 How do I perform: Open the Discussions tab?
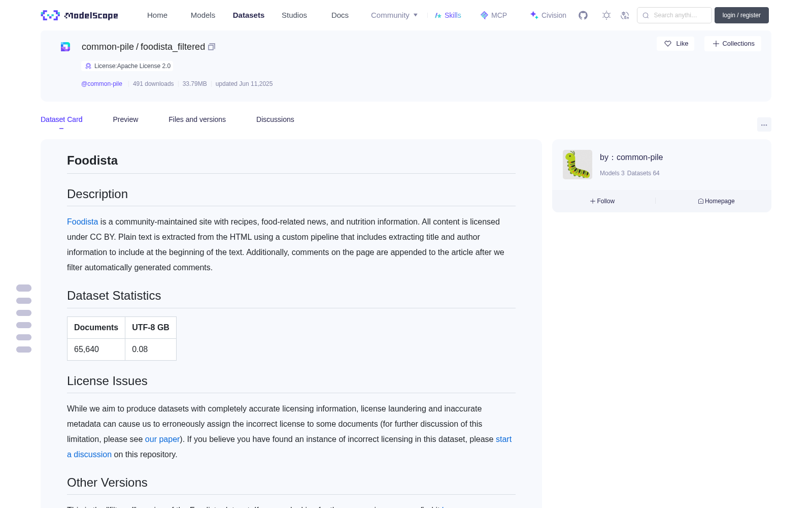pos(275,119)
